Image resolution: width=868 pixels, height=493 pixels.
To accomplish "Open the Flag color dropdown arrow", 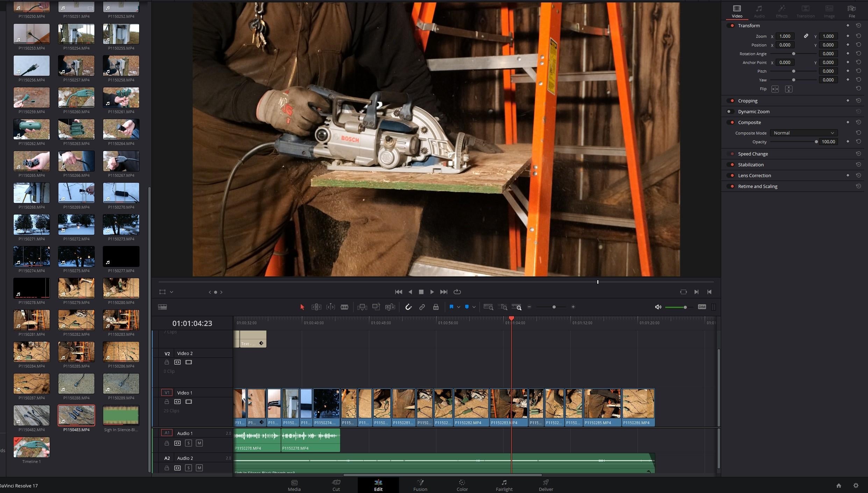I will point(458,307).
